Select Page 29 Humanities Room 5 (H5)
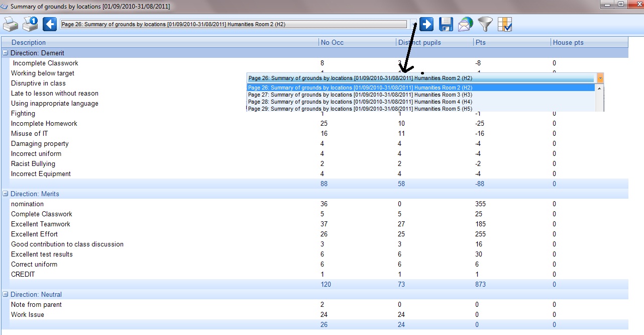Screen dimensions: 644x335 click(360, 109)
